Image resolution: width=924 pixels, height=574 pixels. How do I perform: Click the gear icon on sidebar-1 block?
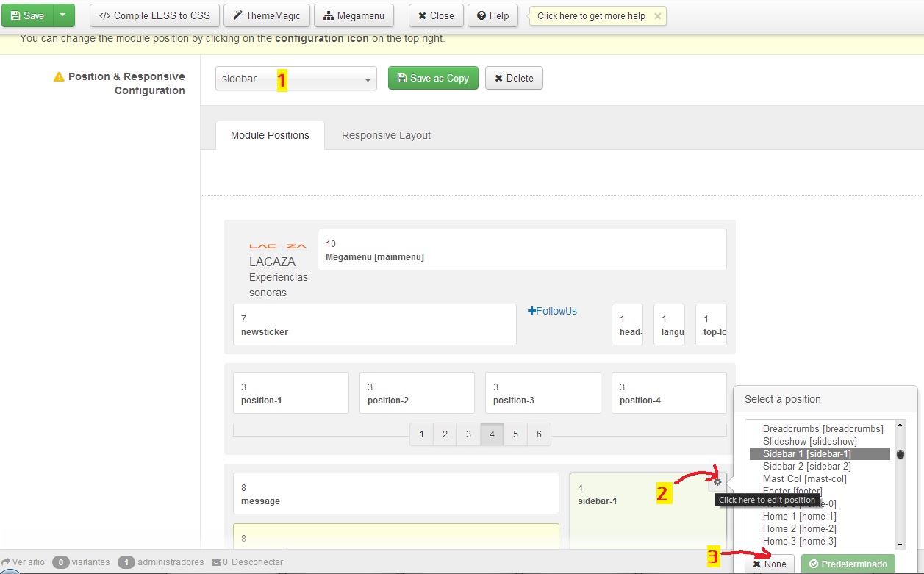point(717,482)
